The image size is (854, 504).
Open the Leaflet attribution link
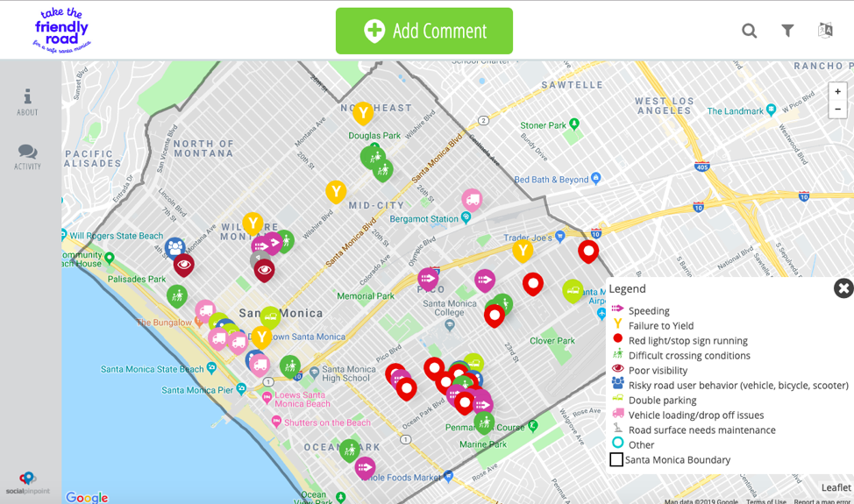pos(836,488)
